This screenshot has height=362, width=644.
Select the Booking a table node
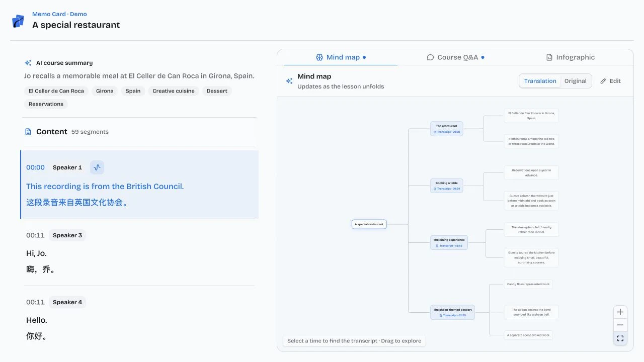point(447,186)
